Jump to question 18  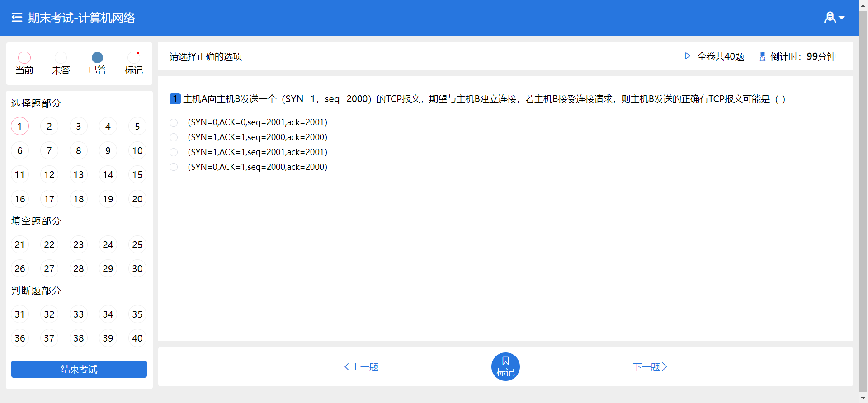tap(79, 199)
